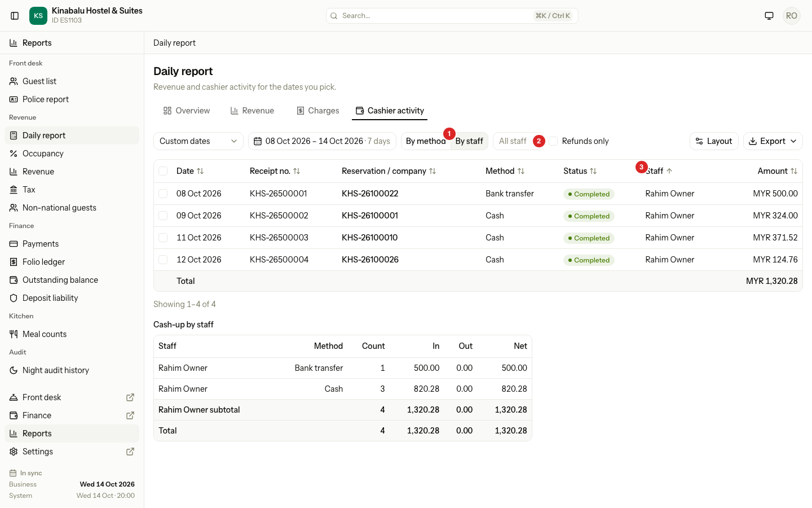Open Non-national guests report
The image size is (812, 508).
pos(72,208)
